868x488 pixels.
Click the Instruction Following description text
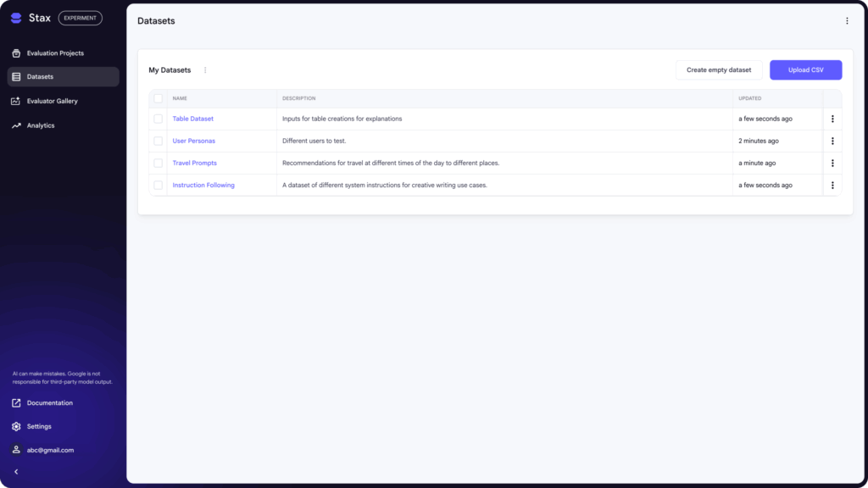[385, 186]
